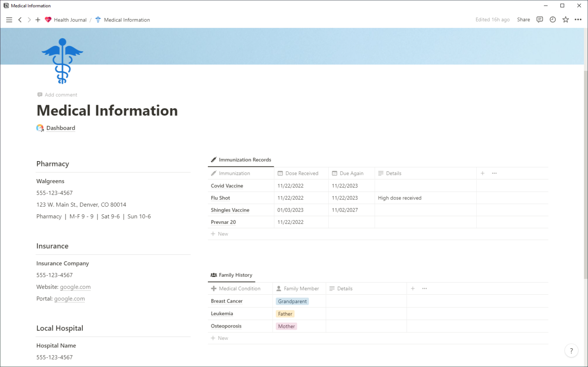The height and width of the screenshot is (367, 588).
Task: Open the help question mark bubble
Action: pyautogui.click(x=571, y=350)
